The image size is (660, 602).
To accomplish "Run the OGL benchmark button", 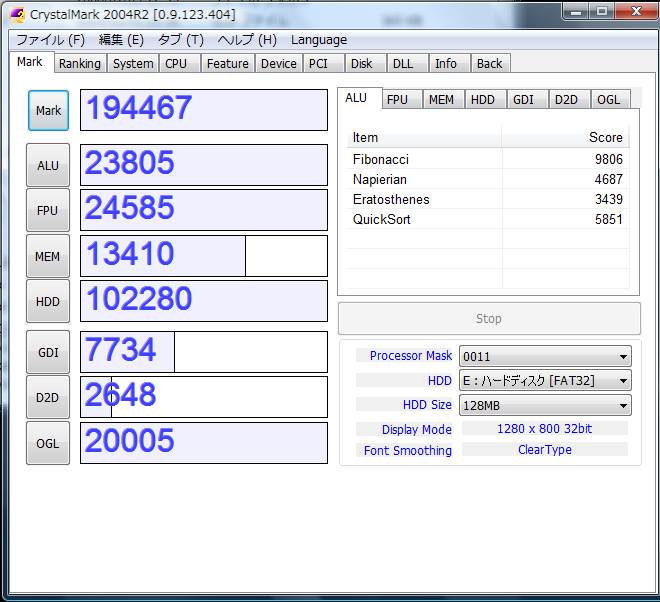I will 48,443.
